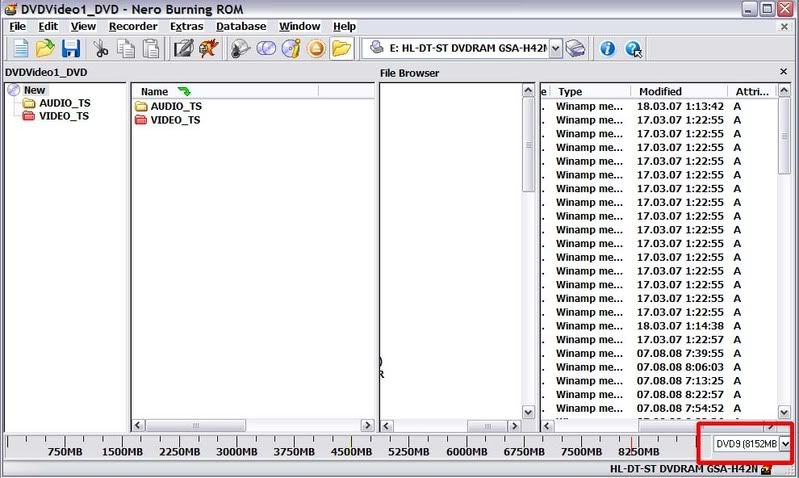Click folder tree horizontal scroll right arrow
The height and width of the screenshot is (478, 799).
pos(515,426)
